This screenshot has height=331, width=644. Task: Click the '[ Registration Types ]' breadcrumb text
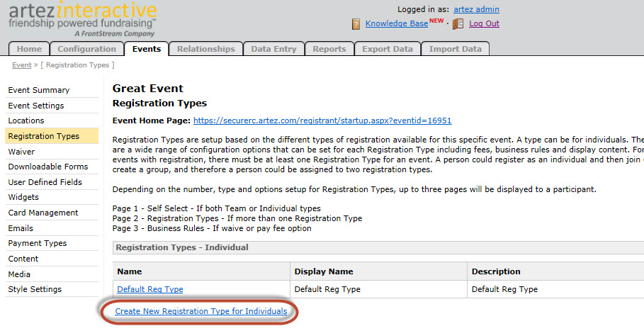pos(78,65)
